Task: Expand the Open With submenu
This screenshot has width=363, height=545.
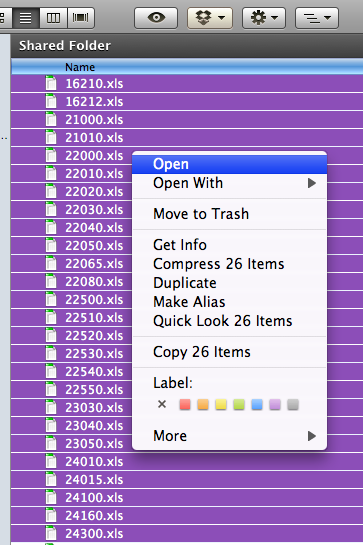Action: 229,183
